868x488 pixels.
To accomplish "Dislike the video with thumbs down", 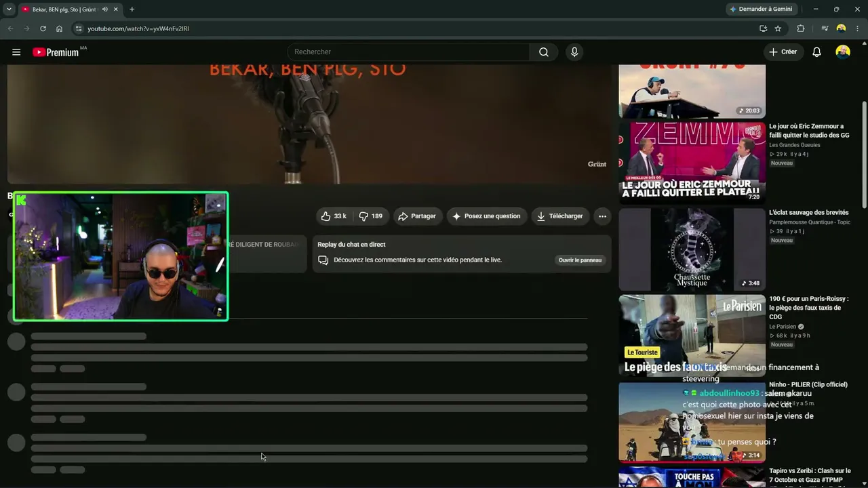I will tap(370, 216).
